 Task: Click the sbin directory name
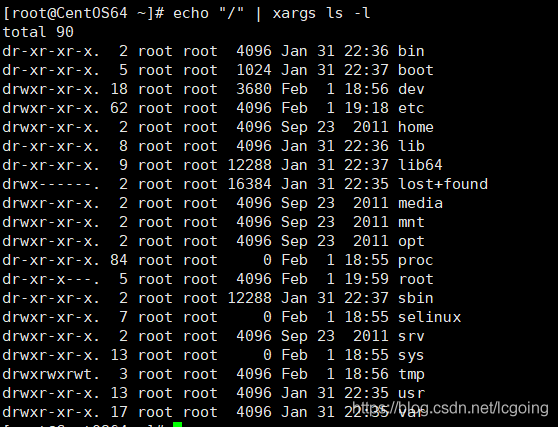(416, 298)
